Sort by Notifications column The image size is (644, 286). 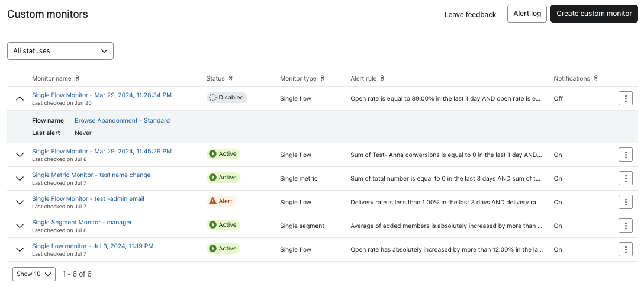595,78
